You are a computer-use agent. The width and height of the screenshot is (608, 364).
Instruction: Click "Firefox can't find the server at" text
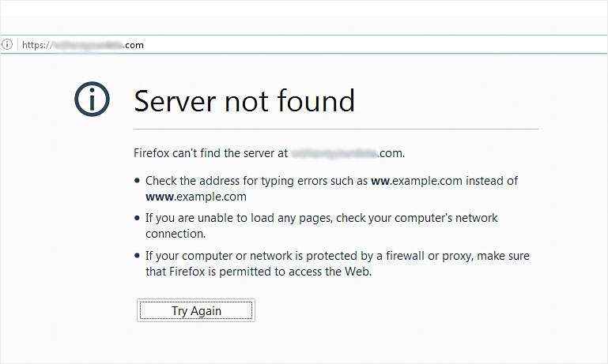pos(210,153)
